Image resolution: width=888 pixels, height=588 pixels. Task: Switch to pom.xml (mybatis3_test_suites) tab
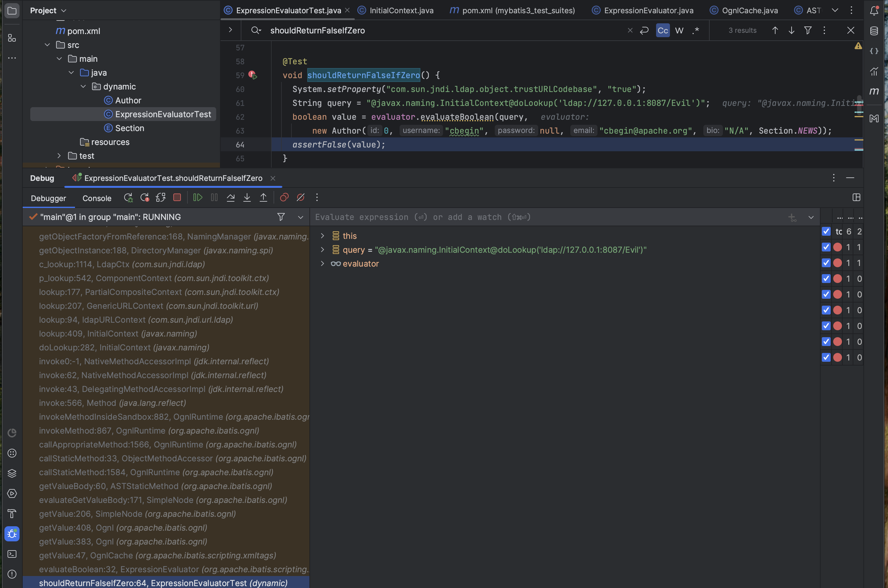[512, 10]
